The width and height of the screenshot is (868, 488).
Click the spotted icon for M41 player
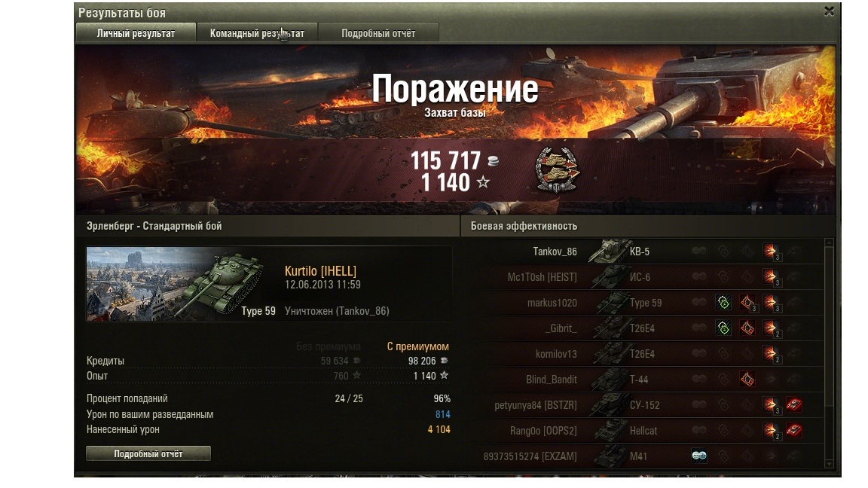(699, 456)
